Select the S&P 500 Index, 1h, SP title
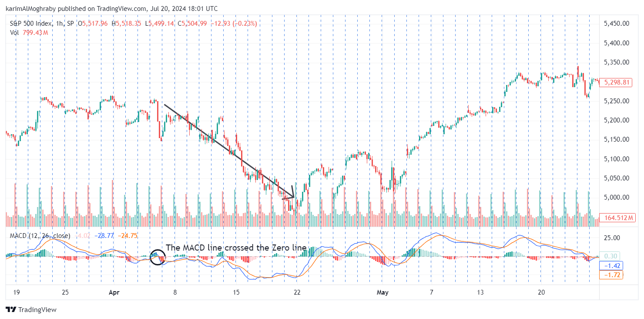This screenshot has height=319, width=644. 42,24
